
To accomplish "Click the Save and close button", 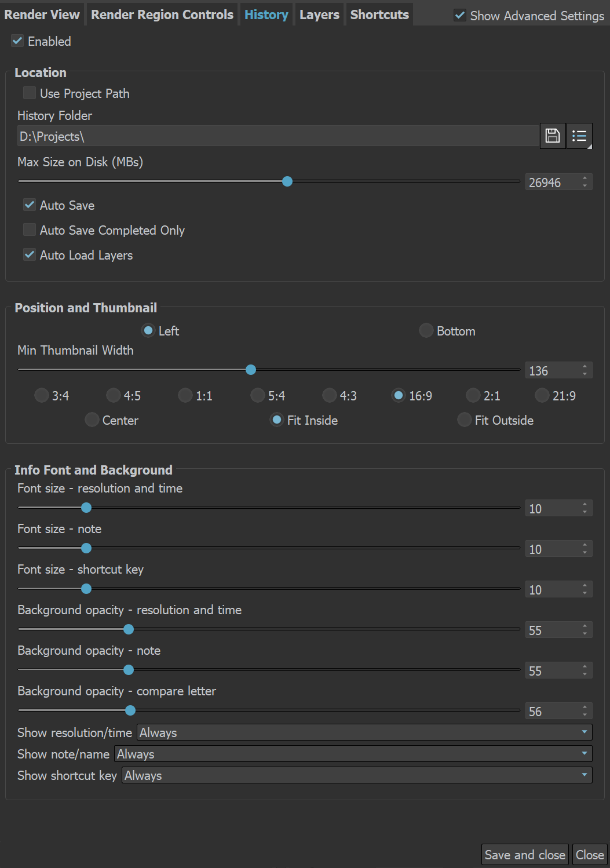I will 524,854.
